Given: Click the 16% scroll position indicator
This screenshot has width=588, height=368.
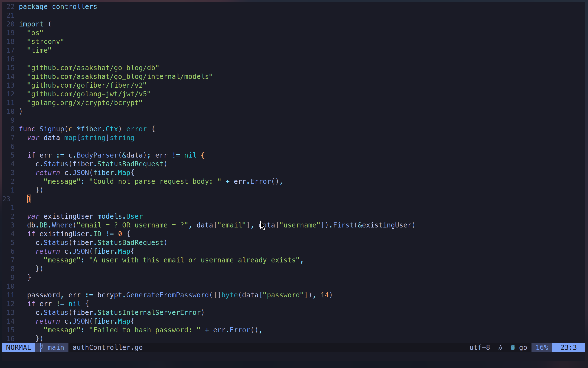Looking at the screenshot, I should tap(542, 347).
